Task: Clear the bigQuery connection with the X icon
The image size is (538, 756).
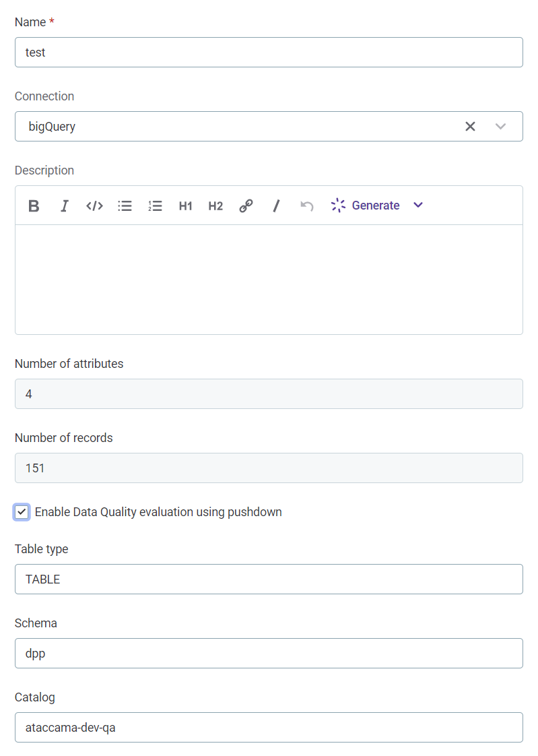Action: click(470, 126)
